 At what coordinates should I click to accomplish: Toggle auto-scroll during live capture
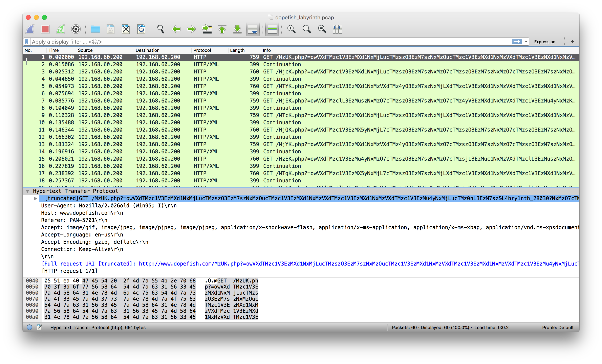click(253, 29)
